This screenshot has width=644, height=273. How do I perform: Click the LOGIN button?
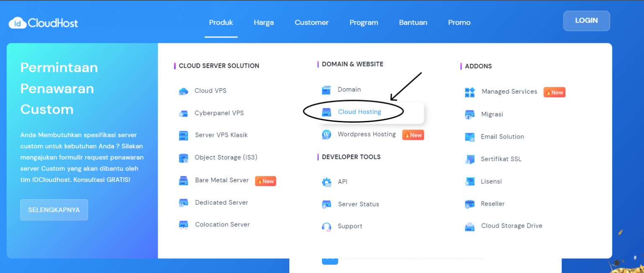tap(586, 21)
